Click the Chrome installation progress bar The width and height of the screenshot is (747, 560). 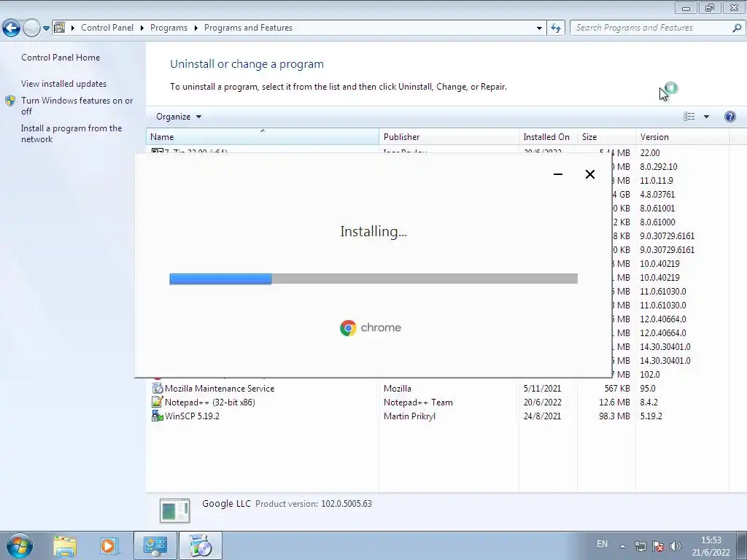[373, 279]
